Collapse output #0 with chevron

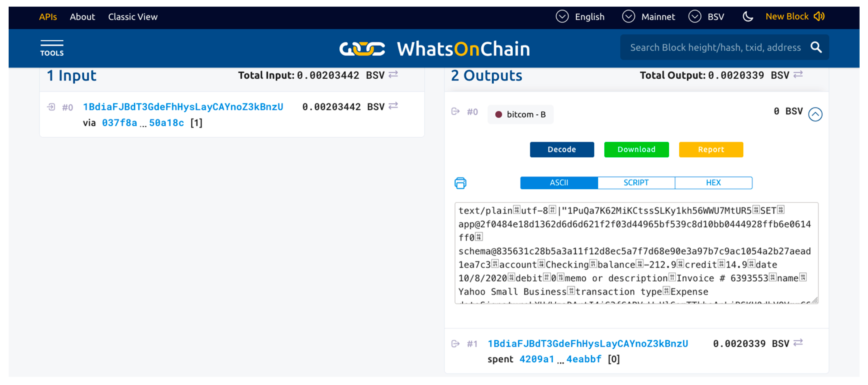pyautogui.click(x=815, y=114)
